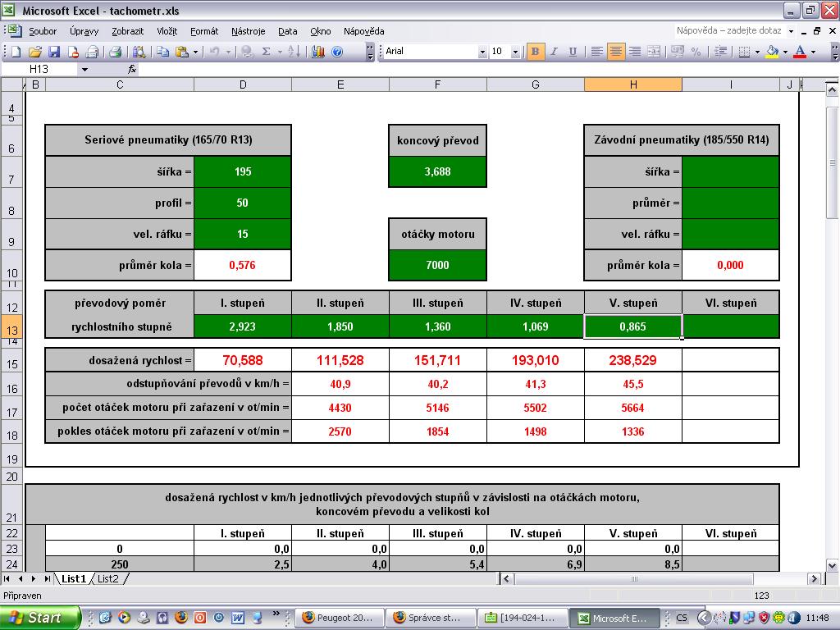This screenshot has height=630, width=840.
Task: Open the Chart Wizard icon
Action: 318,52
